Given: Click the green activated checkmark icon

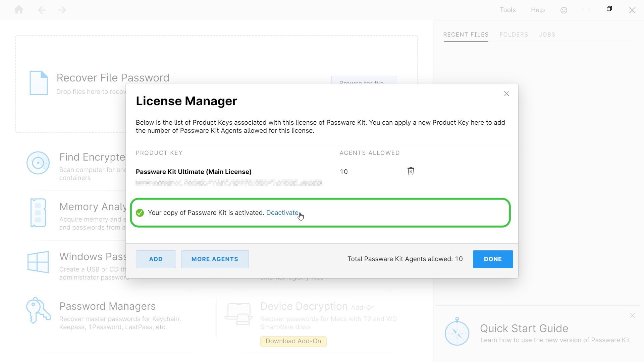Looking at the screenshot, I should point(140,213).
